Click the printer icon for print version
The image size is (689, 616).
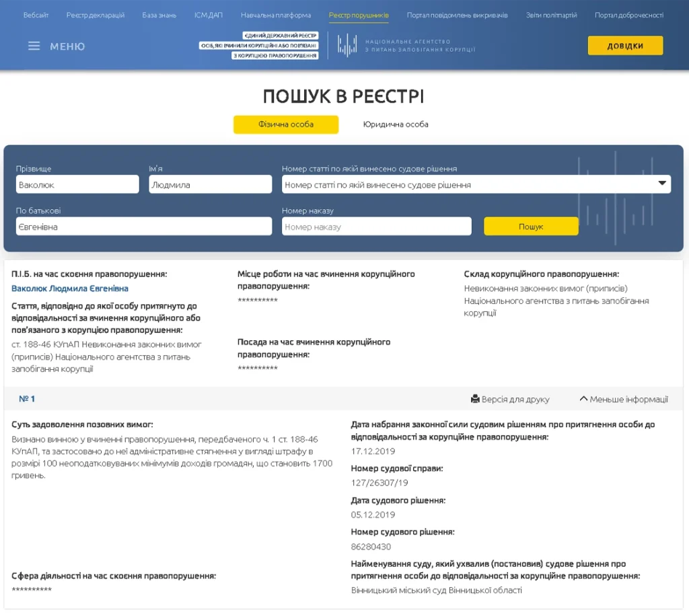click(x=475, y=399)
